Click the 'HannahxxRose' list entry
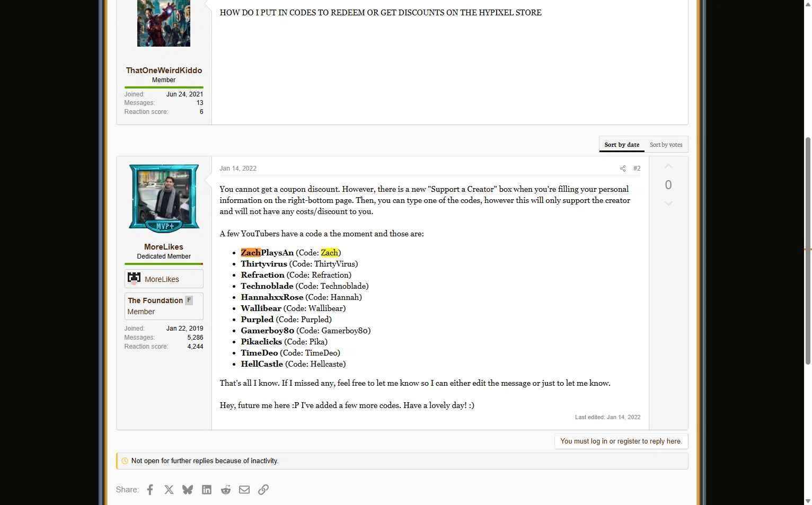812x505 pixels. pos(302,297)
